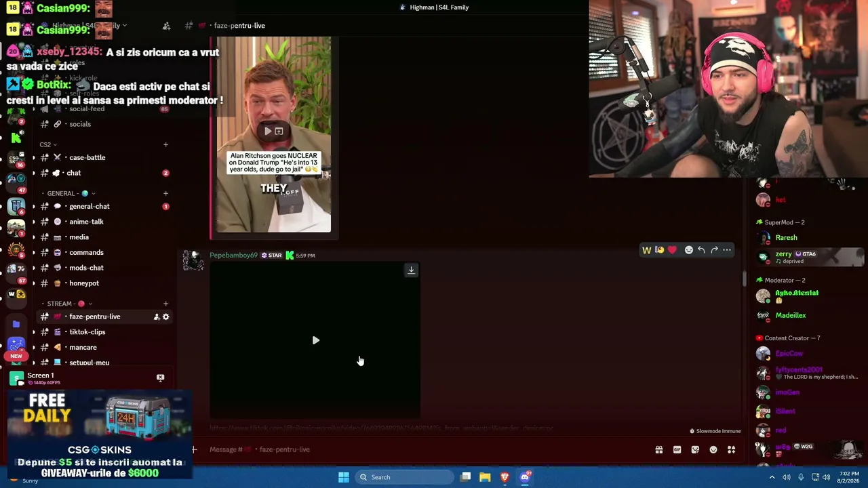Open the clock and date in system tray

pos(849,477)
